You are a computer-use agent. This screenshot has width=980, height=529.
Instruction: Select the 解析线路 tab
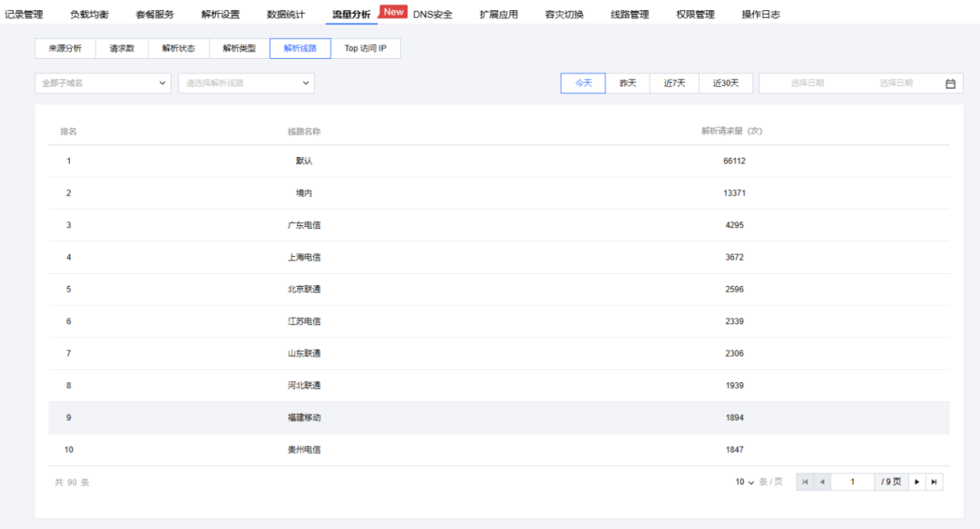[x=300, y=48]
